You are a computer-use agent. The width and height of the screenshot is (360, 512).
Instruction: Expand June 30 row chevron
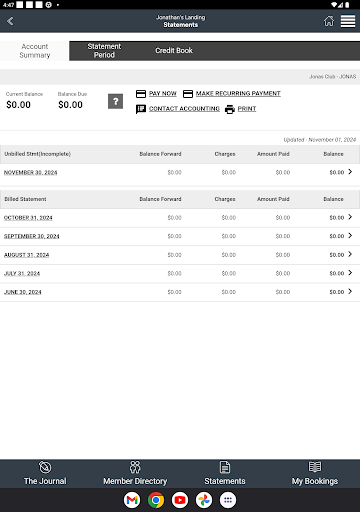tap(350, 292)
